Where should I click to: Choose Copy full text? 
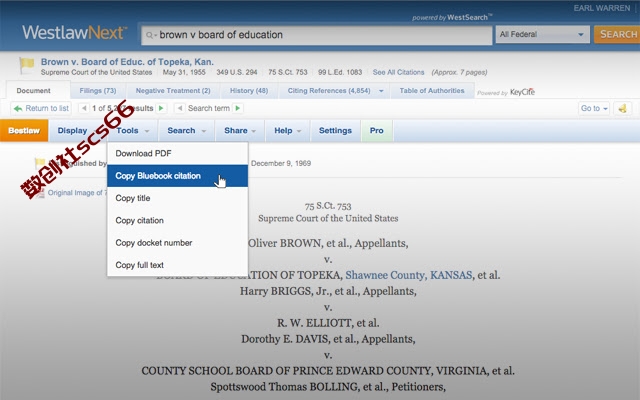point(177,265)
